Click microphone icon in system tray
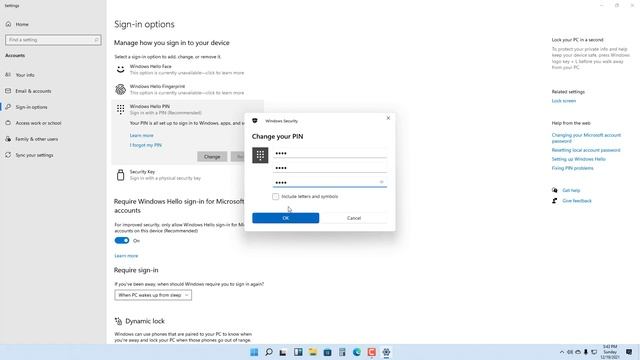This screenshot has height=360, width=640. (586, 352)
